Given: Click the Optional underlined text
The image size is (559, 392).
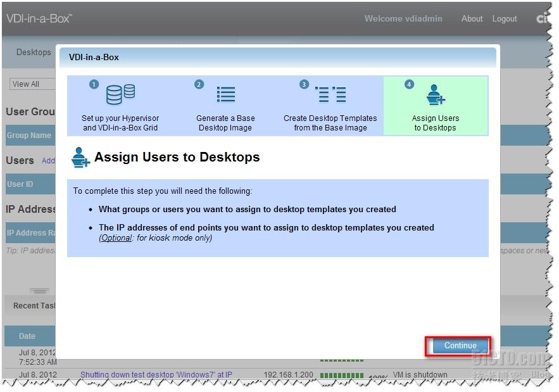Looking at the screenshot, I should coord(116,238).
